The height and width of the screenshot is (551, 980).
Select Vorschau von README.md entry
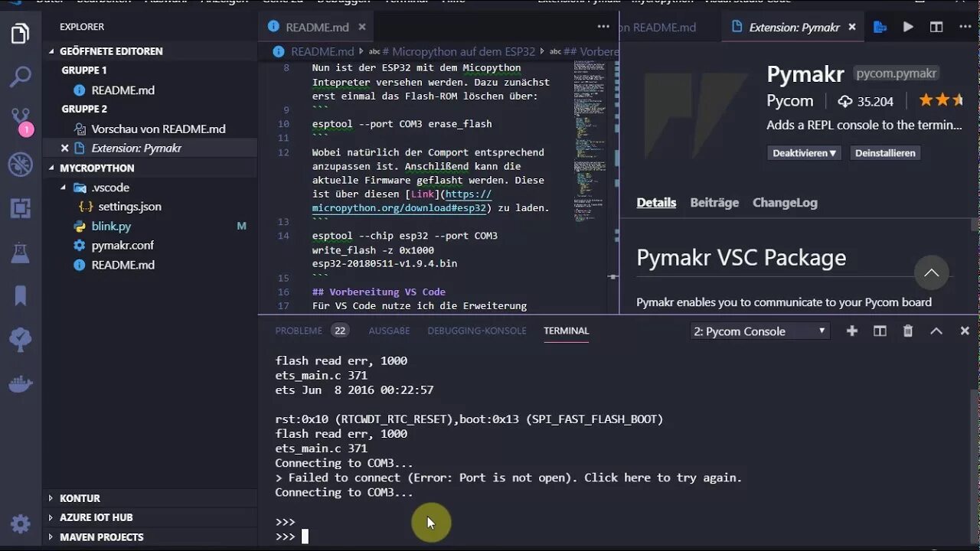click(158, 129)
